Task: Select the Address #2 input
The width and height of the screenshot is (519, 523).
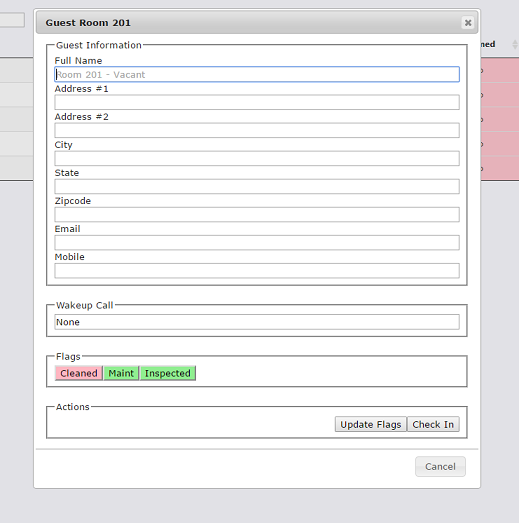Action: (x=257, y=130)
